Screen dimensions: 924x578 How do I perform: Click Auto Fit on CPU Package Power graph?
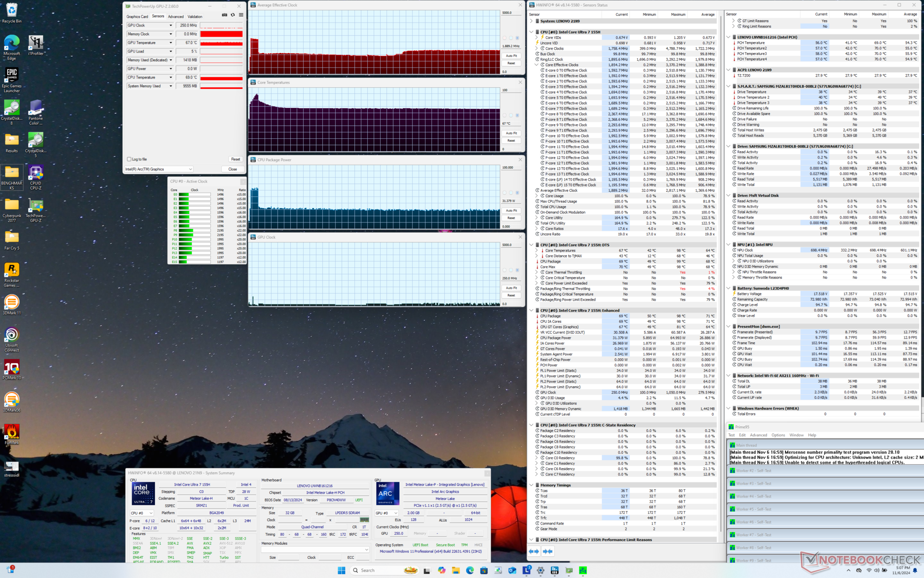tap(511, 210)
